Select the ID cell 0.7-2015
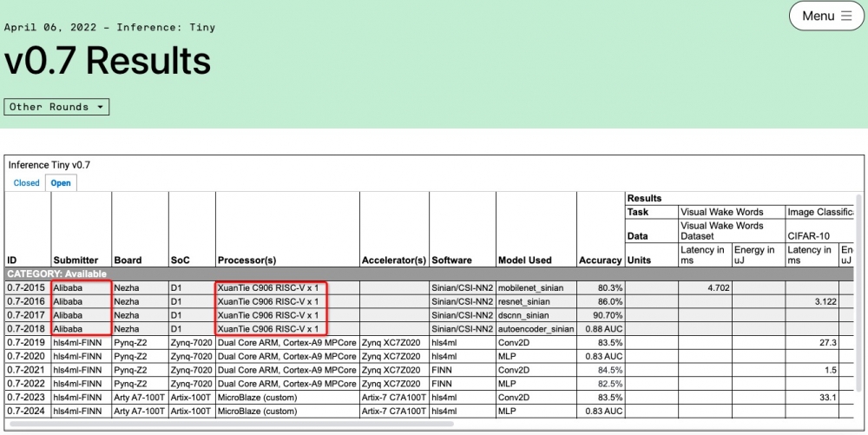Screen dimensions: 868x435 click(x=26, y=287)
